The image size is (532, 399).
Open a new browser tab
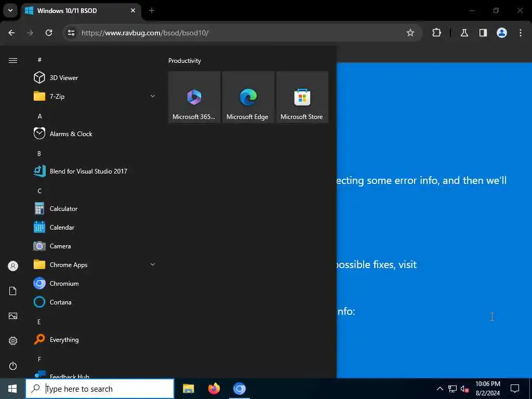click(x=152, y=11)
